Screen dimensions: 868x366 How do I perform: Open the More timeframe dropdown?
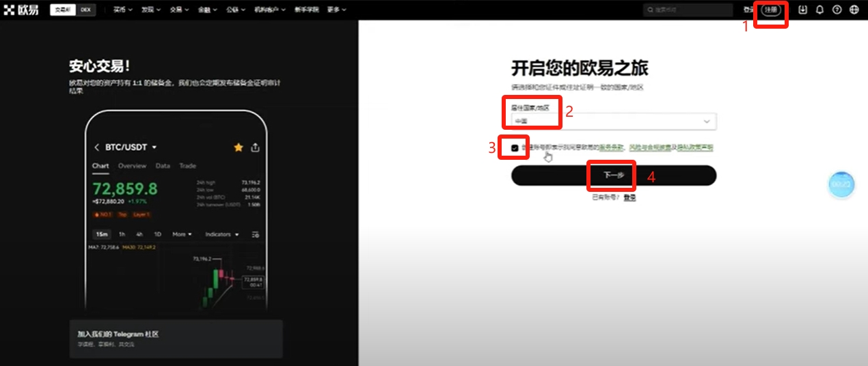pos(182,234)
